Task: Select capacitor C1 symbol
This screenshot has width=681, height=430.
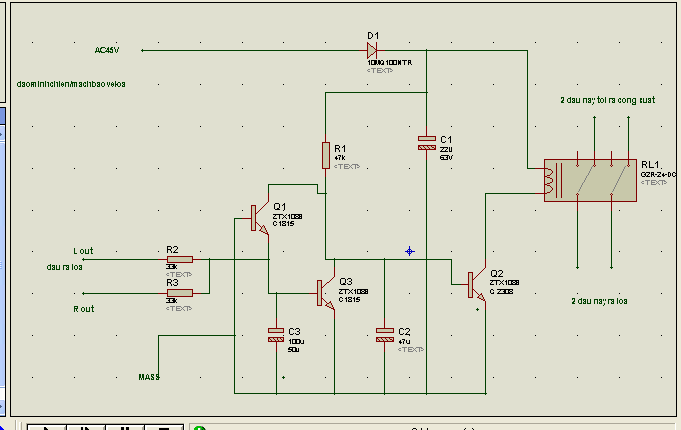Action: point(426,143)
